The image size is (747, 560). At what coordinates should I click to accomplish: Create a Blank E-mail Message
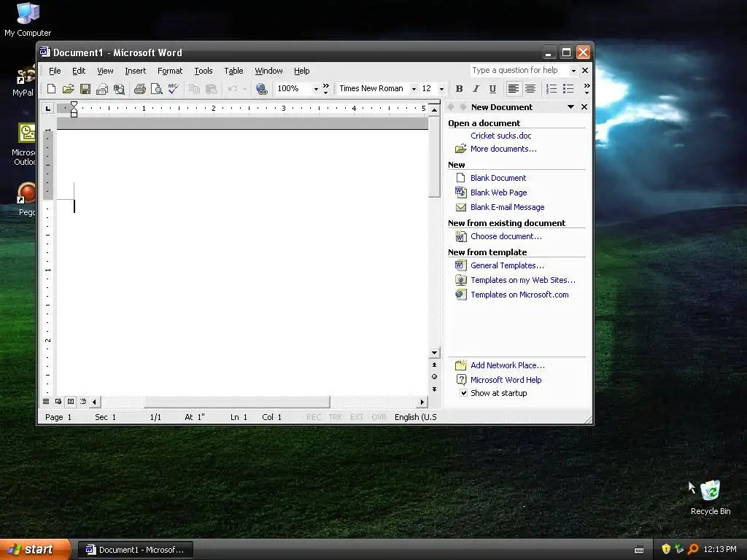(x=508, y=207)
